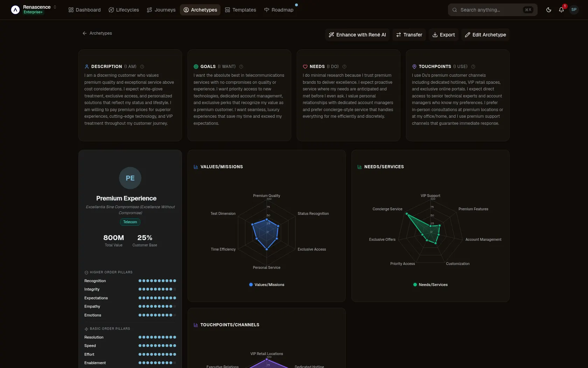588x368 pixels.
Task: Click the VIP Retail Locations axis label
Action: [x=267, y=354]
